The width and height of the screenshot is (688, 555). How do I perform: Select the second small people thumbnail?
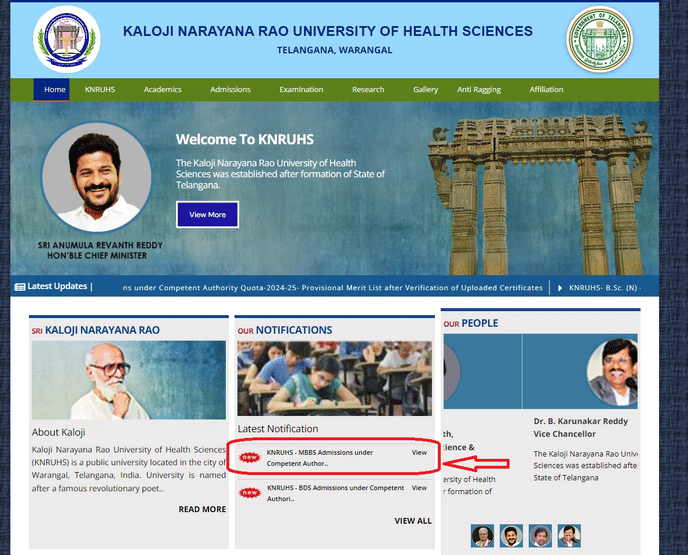coord(511,536)
